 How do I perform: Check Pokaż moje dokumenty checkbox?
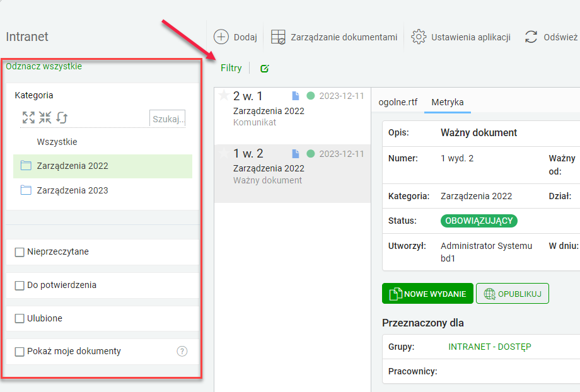click(x=20, y=351)
